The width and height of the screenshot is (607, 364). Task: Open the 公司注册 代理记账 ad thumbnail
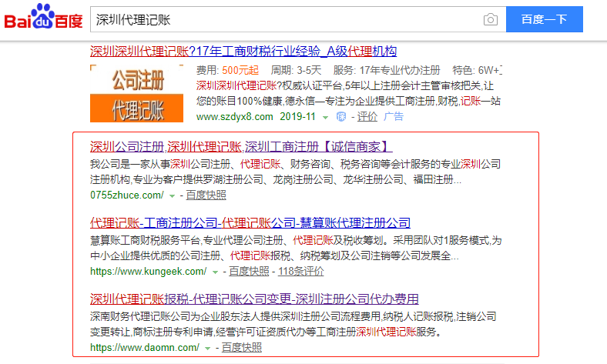click(136, 93)
